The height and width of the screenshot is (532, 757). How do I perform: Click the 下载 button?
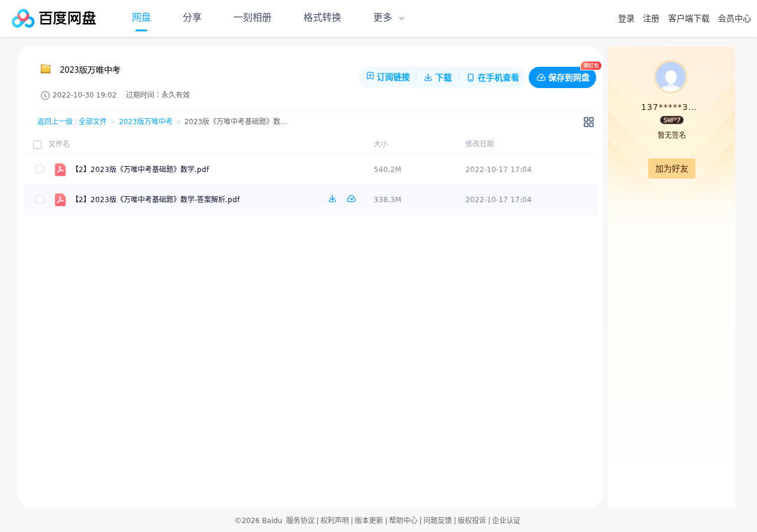[438, 77]
